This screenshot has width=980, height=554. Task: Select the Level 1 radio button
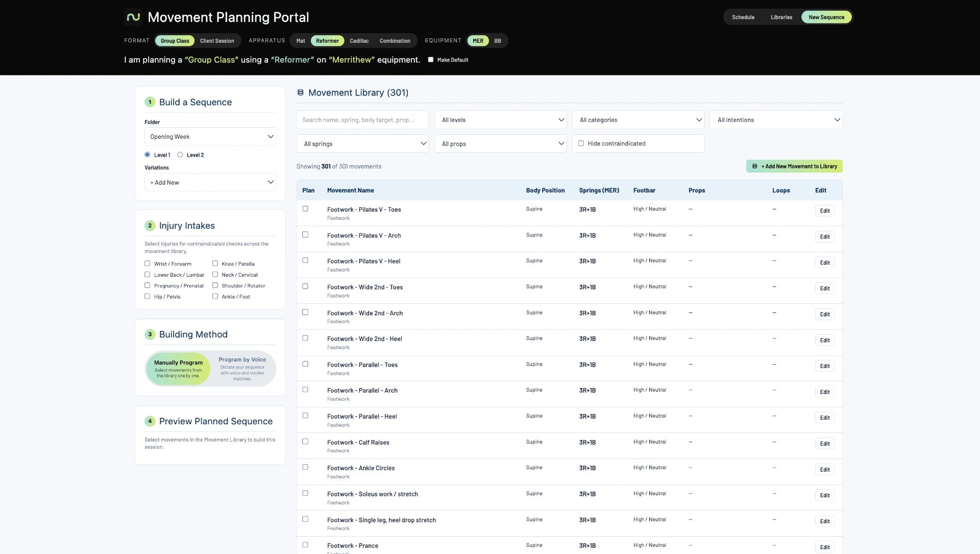pos(148,155)
